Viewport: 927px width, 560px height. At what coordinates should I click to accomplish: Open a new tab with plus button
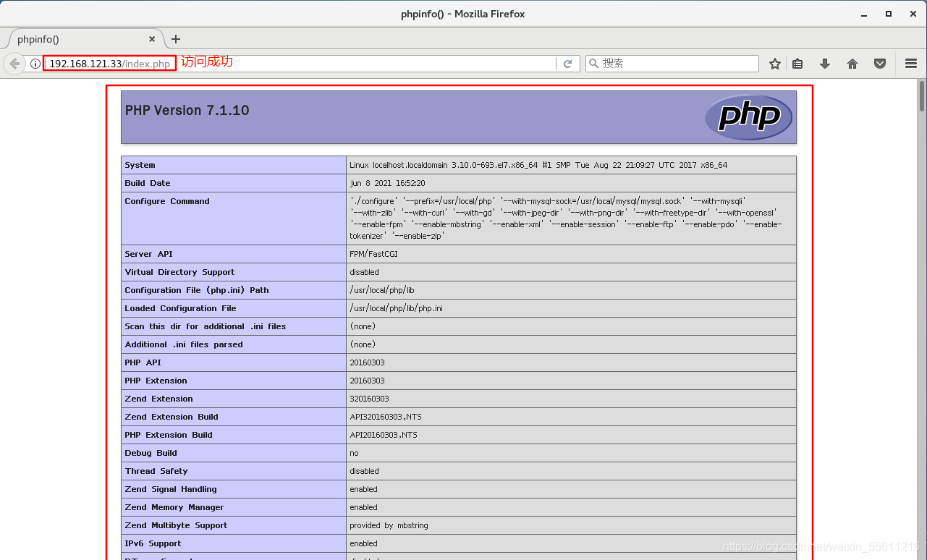pyautogui.click(x=175, y=39)
